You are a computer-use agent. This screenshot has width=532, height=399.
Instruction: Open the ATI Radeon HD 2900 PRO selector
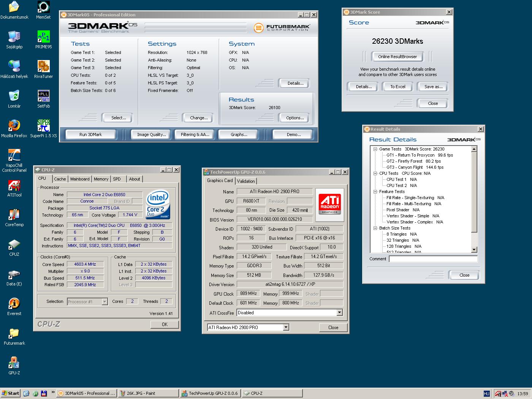(286, 327)
